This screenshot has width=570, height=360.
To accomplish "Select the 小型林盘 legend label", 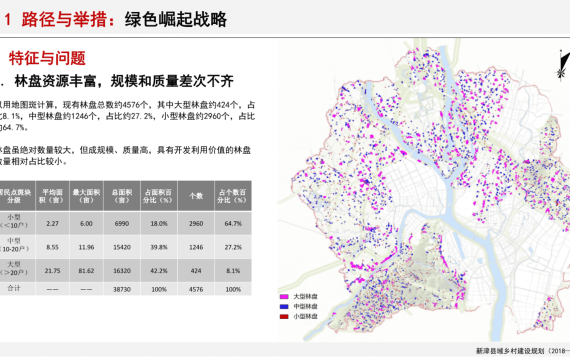I will (305, 316).
